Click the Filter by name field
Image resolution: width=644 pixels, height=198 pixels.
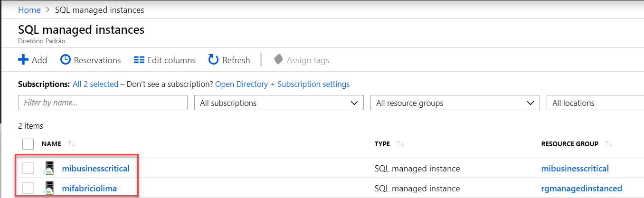103,103
